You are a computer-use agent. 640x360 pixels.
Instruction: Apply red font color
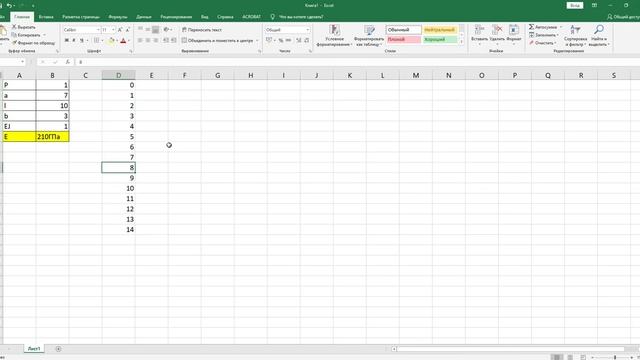pos(123,40)
